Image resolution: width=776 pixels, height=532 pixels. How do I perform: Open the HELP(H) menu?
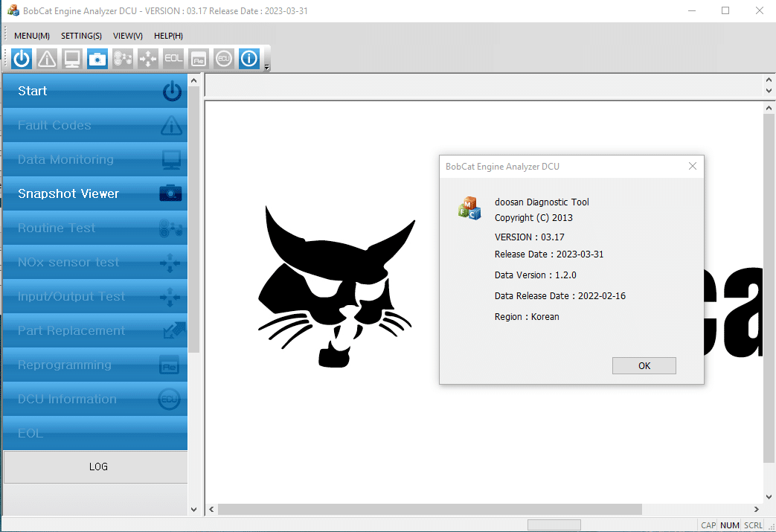click(168, 36)
